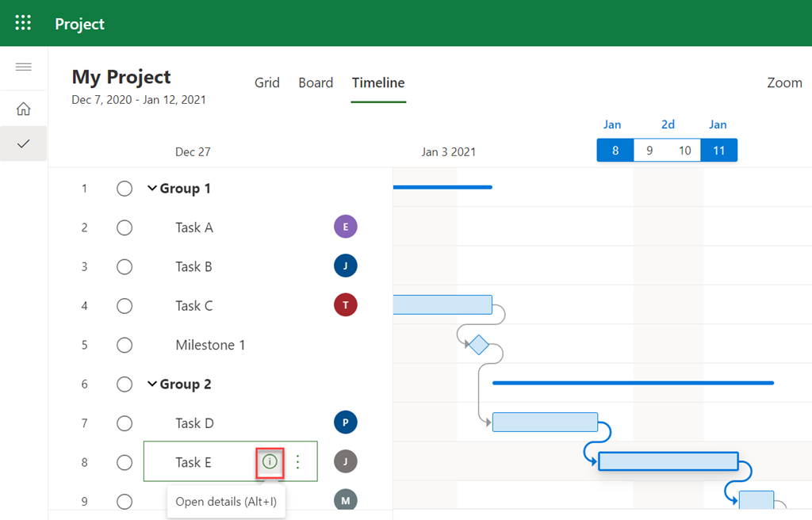Check the completion circle for Task C
The image size is (812, 520).
[124, 306]
